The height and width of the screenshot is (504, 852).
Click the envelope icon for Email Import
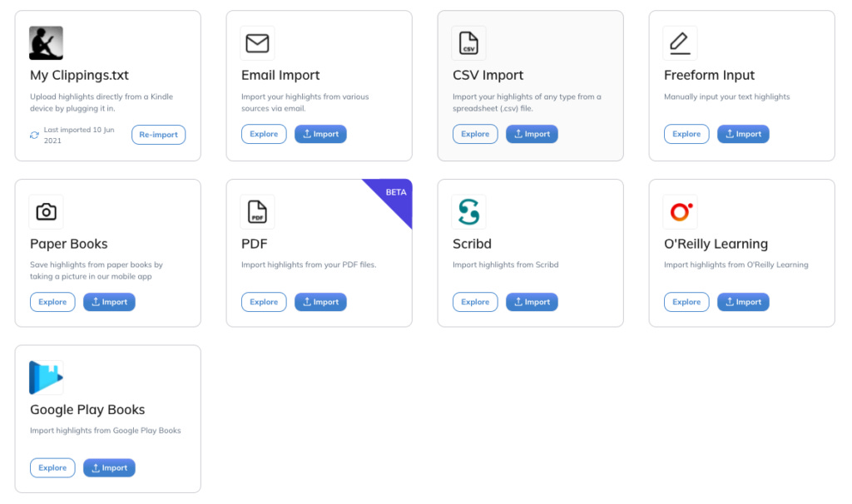pos(257,43)
